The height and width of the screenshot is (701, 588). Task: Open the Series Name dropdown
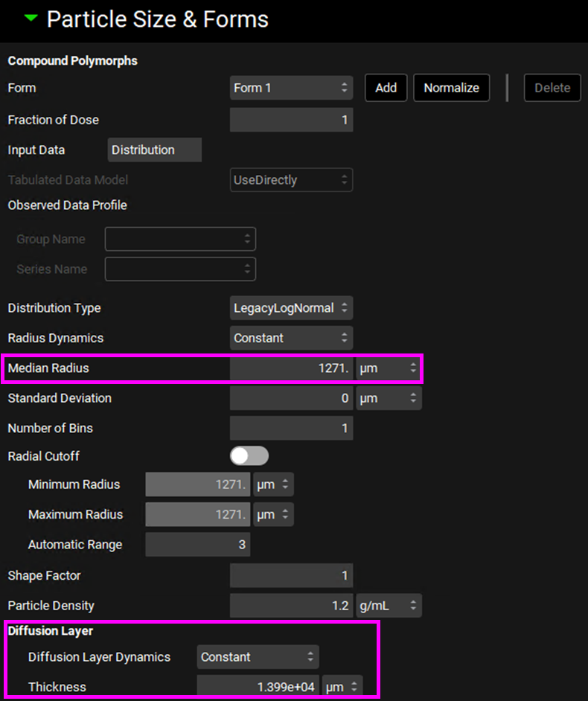(180, 269)
